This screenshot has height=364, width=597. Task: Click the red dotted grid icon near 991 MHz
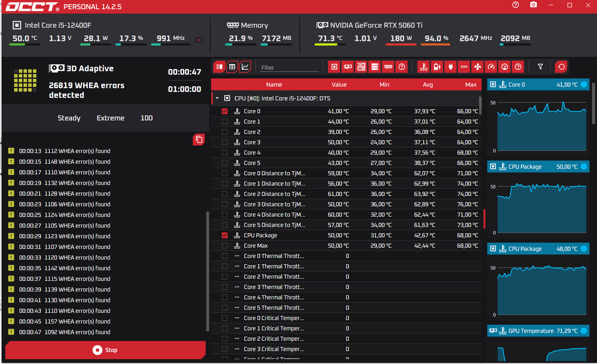click(x=199, y=40)
